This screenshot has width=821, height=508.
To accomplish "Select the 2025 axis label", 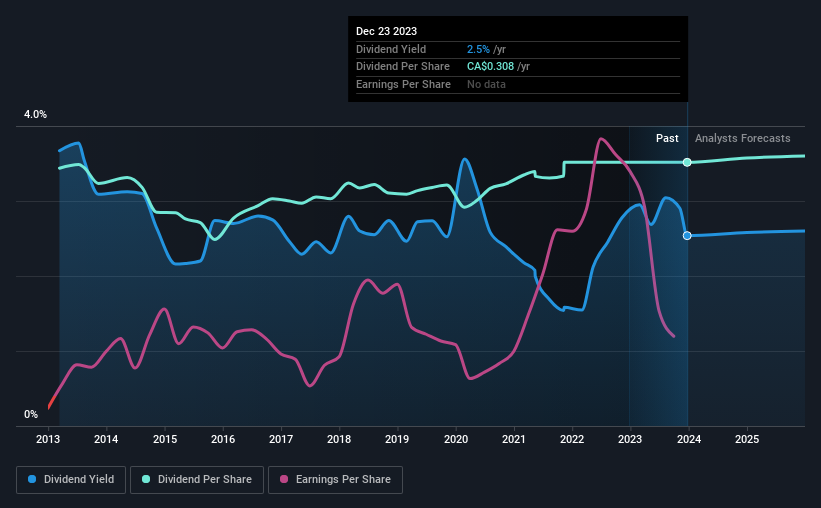I will (x=747, y=439).
